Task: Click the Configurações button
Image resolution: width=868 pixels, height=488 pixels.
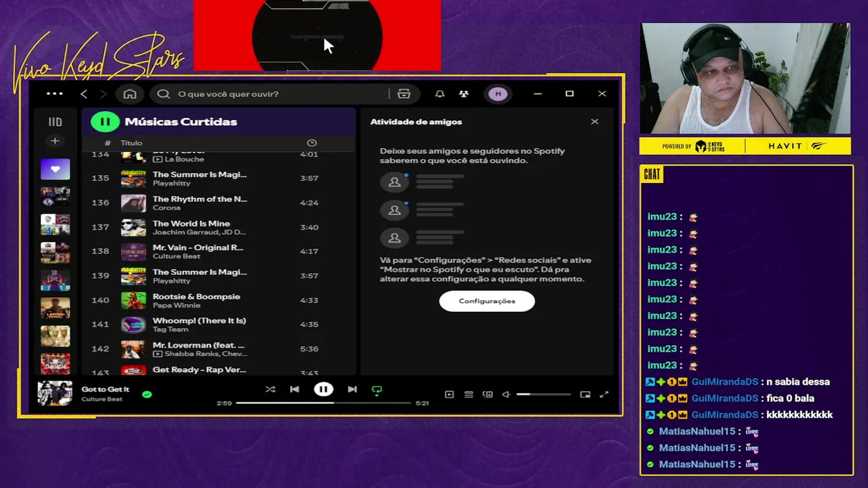Action: pyautogui.click(x=487, y=301)
